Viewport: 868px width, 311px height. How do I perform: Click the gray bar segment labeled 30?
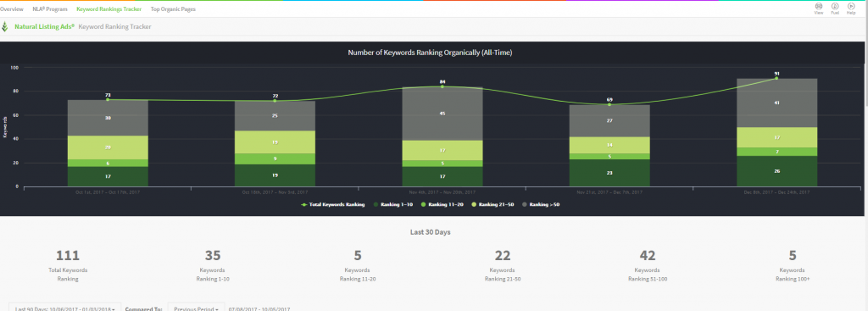108,118
